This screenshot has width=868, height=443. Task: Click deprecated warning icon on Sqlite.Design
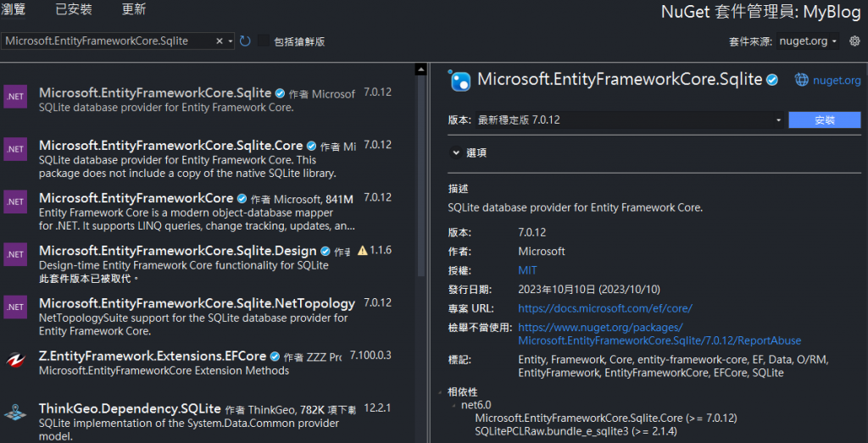click(x=363, y=251)
